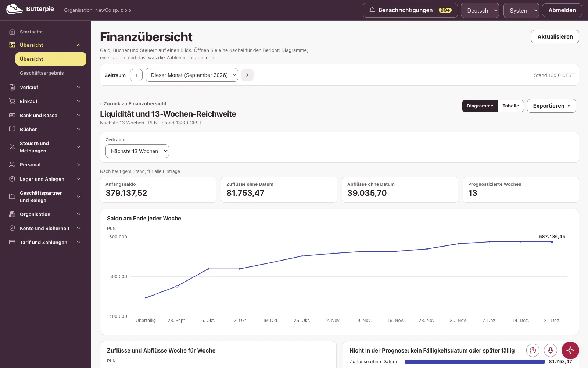Click the Verkauf document icon
This screenshot has height=368, width=588.
pyautogui.click(x=12, y=87)
